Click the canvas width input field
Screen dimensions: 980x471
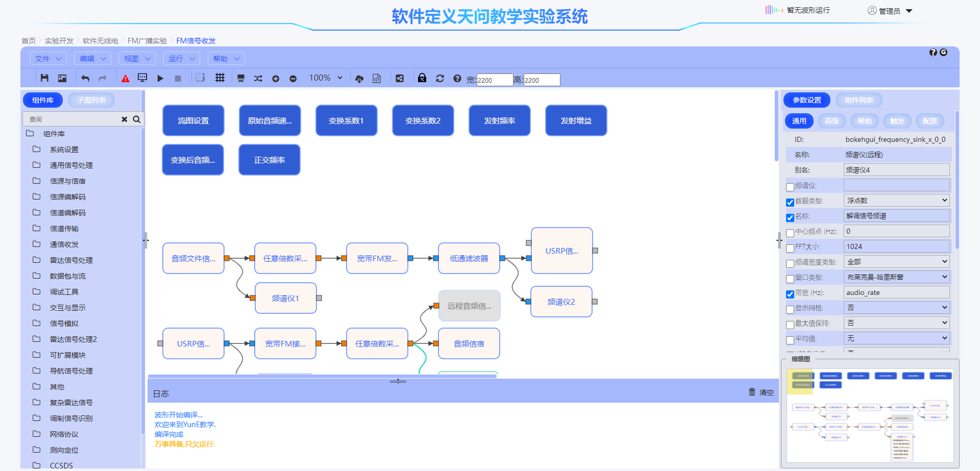pos(495,80)
